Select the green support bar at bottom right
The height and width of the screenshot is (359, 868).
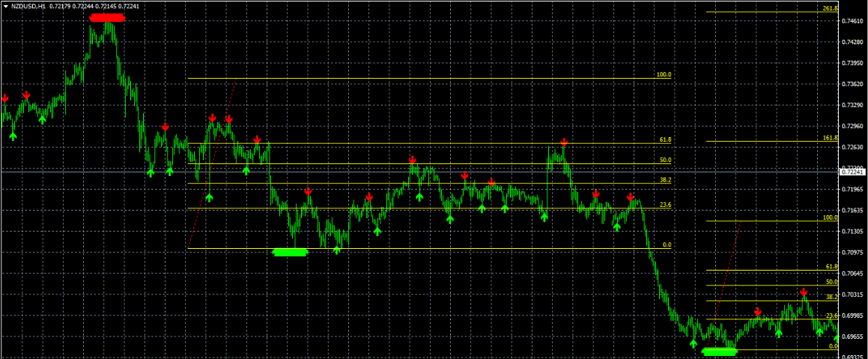720,351
